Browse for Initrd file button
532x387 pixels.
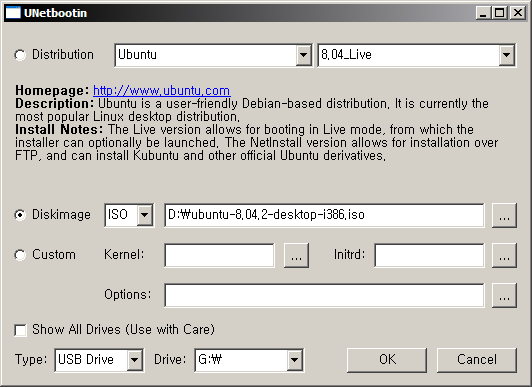pyautogui.click(x=504, y=255)
